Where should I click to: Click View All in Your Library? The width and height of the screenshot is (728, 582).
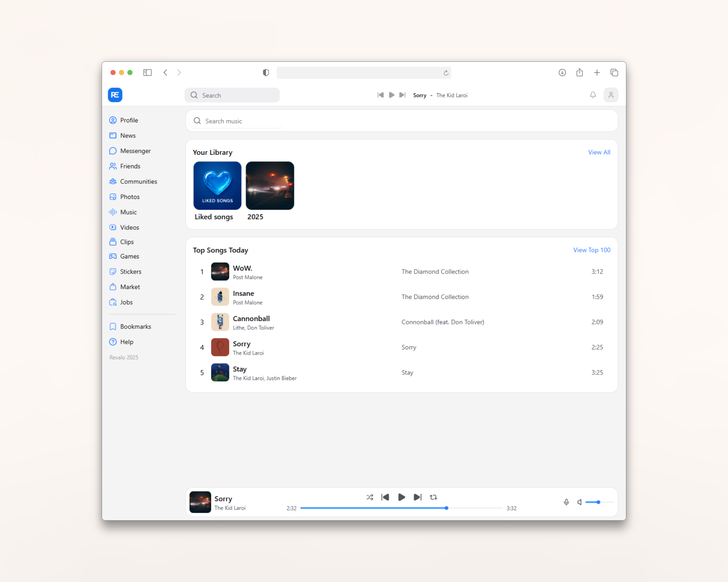[599, 152]
